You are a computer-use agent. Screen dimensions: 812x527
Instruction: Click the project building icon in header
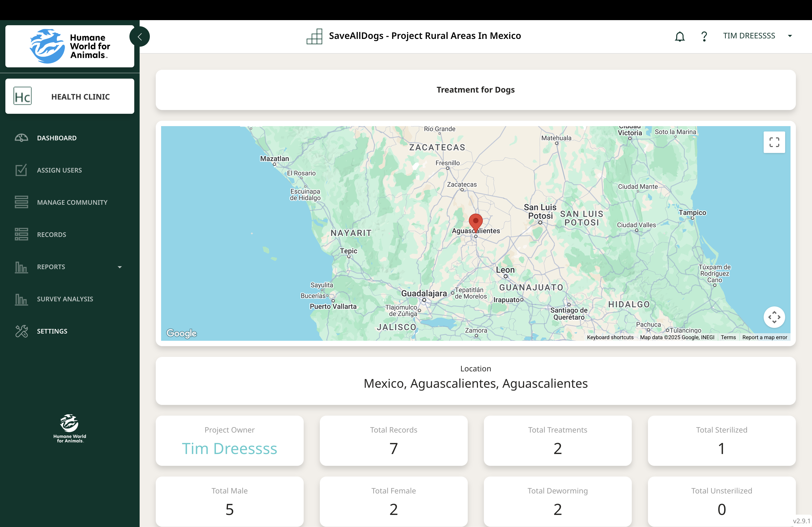coord(314,36)
